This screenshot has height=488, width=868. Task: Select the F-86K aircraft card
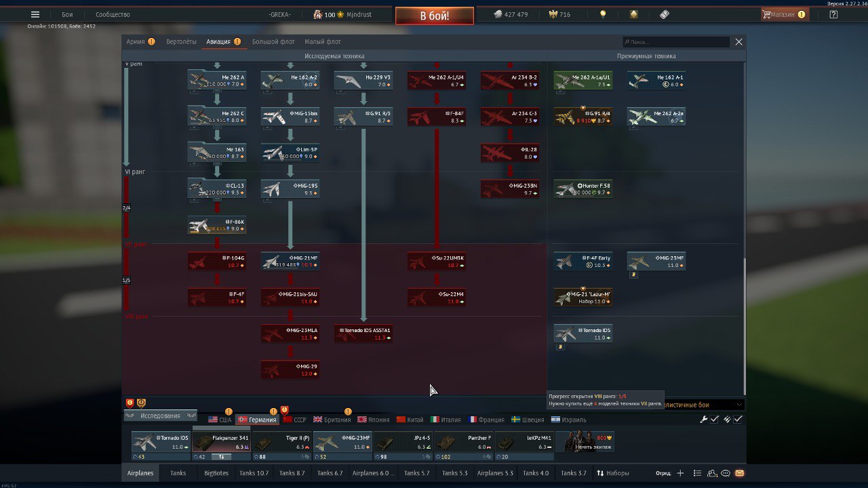[217, 225]
